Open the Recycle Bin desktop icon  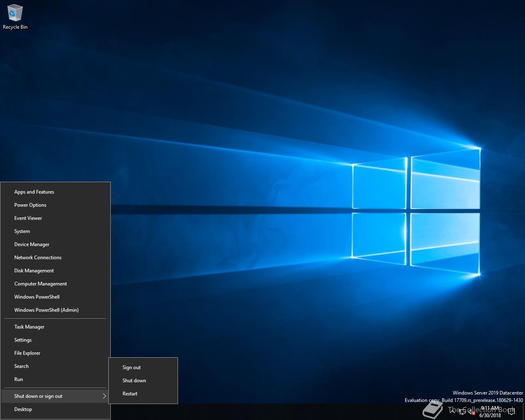(15, 17)
